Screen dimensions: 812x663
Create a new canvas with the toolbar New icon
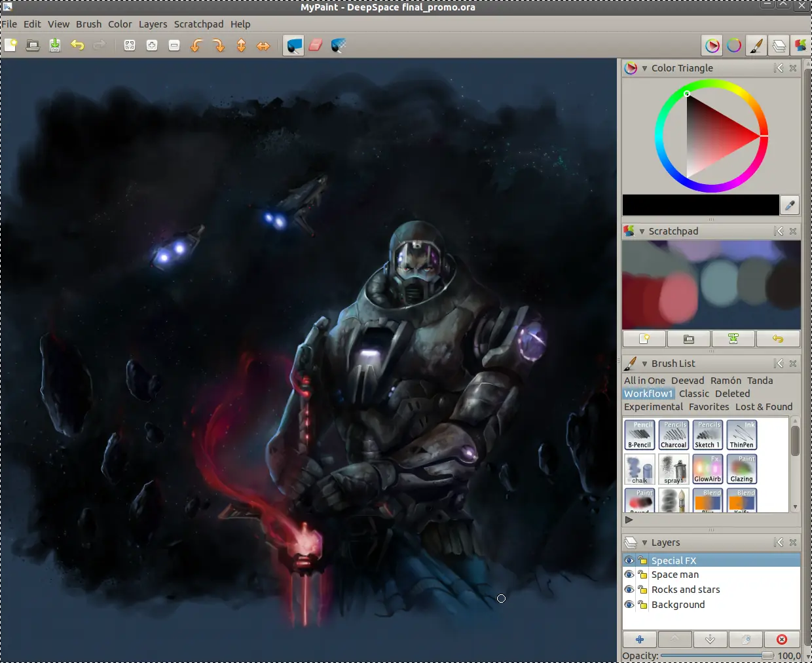click(11, 45)
